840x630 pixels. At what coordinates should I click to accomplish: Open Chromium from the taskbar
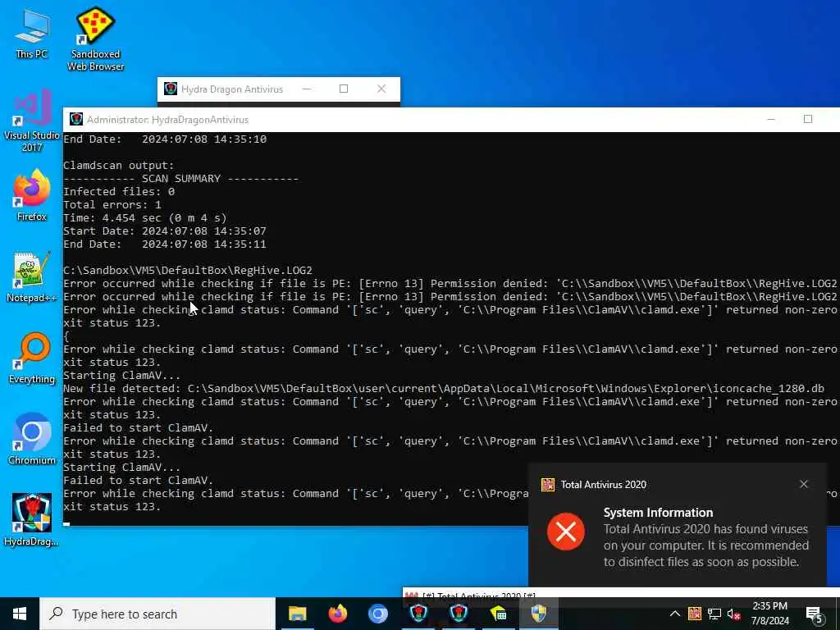(377, 614)
